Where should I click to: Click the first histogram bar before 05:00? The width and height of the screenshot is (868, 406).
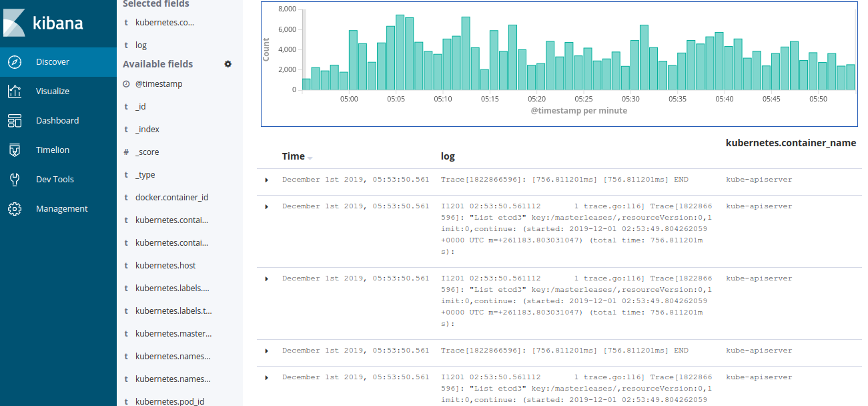click(306, 84)
